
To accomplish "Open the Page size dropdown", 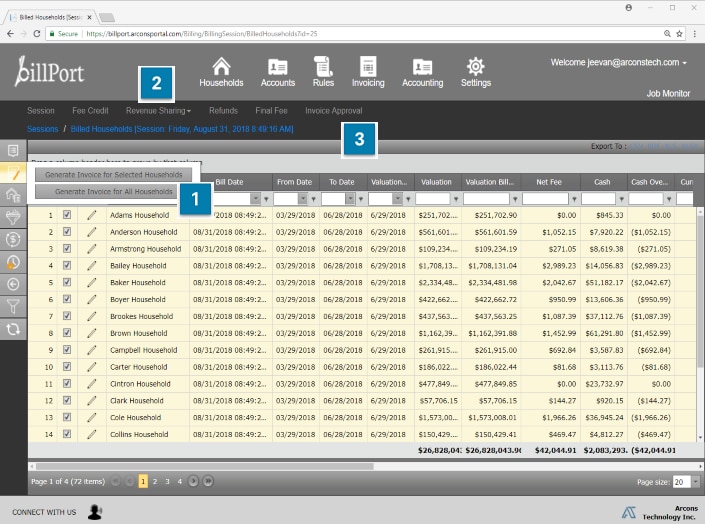I will coord(696,482).
